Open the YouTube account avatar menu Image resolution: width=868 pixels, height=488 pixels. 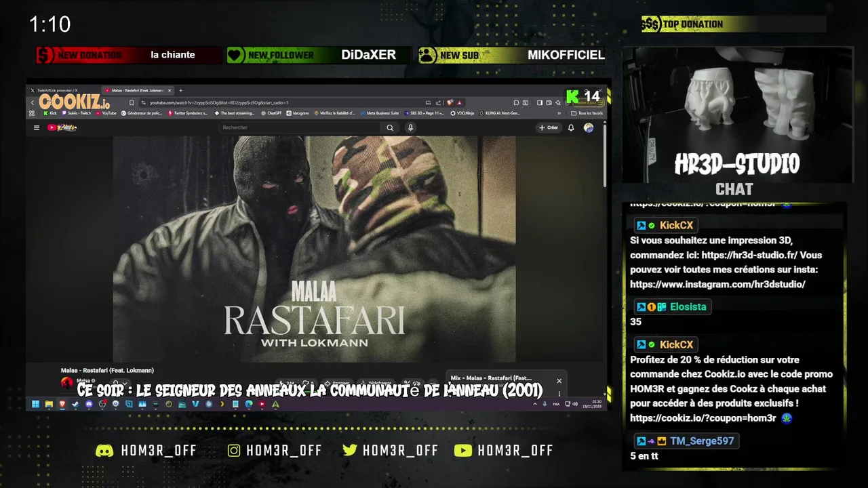(589, 127)
